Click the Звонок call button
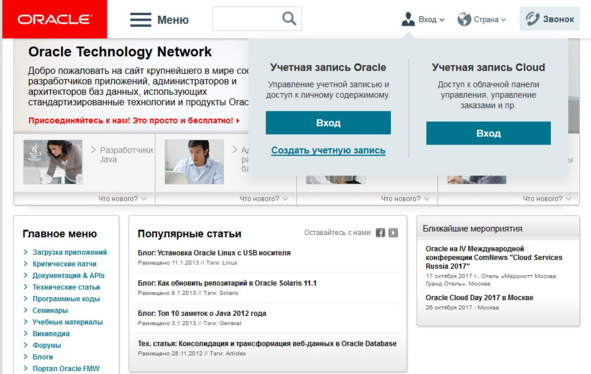This screenshot has width=591, height=374. point(550,19)
